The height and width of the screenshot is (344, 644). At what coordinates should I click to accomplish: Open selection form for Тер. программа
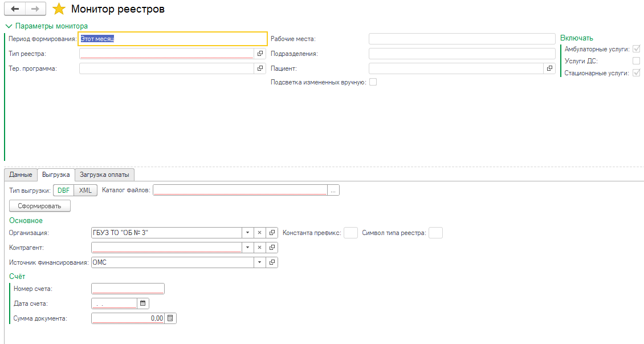[x=260, y=68]
